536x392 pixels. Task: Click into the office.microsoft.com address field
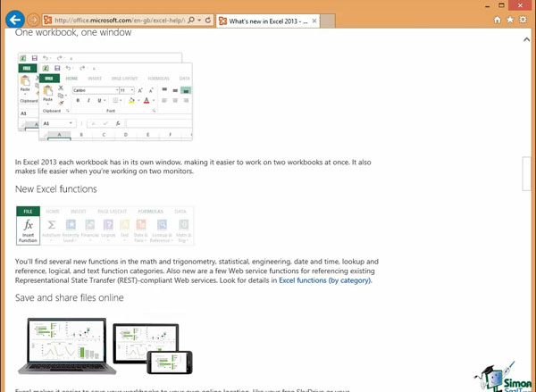[x=120, y=21]
